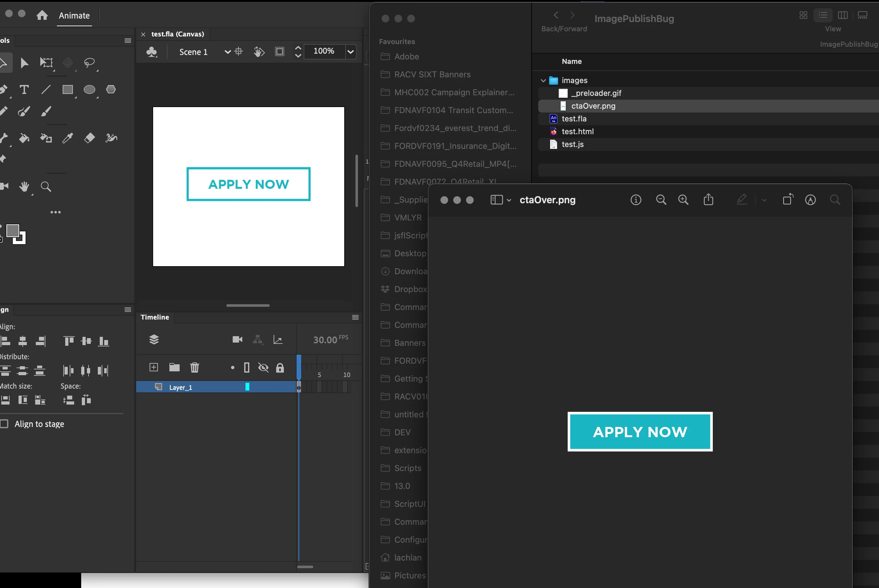The height and width of the screenshot is (588, 879).
Task: Delete layer with trash icon
Action: (x=194, y=367)
